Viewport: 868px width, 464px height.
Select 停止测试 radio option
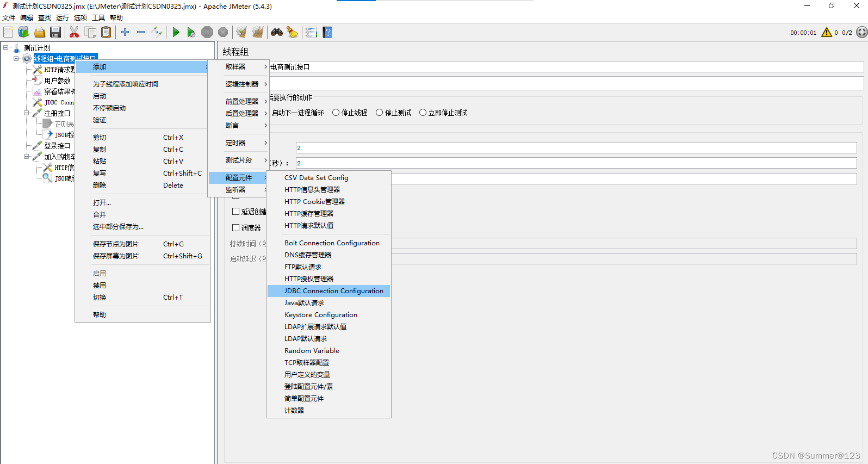coord(393,113)
